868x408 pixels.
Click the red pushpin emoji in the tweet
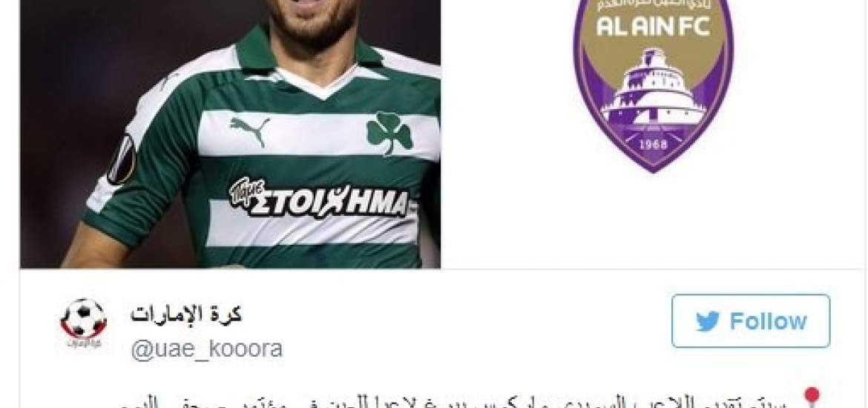(811, 397)
